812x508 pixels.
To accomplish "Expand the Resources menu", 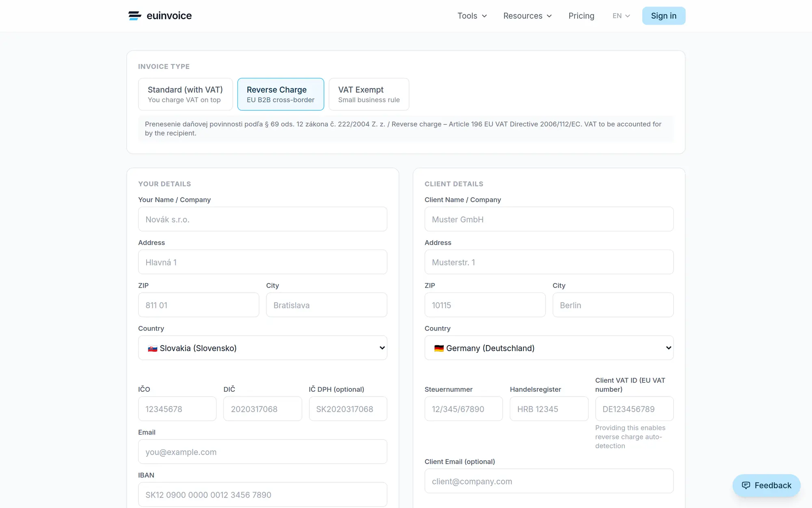I will [527, 16].
